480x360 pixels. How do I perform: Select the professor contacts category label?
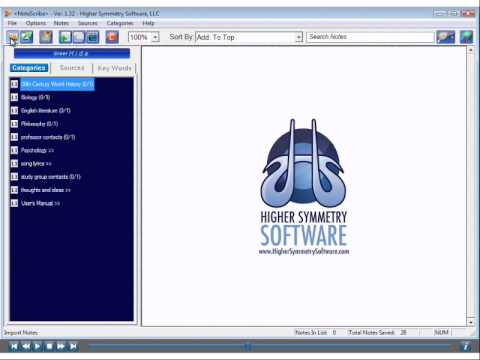point(48,137)
